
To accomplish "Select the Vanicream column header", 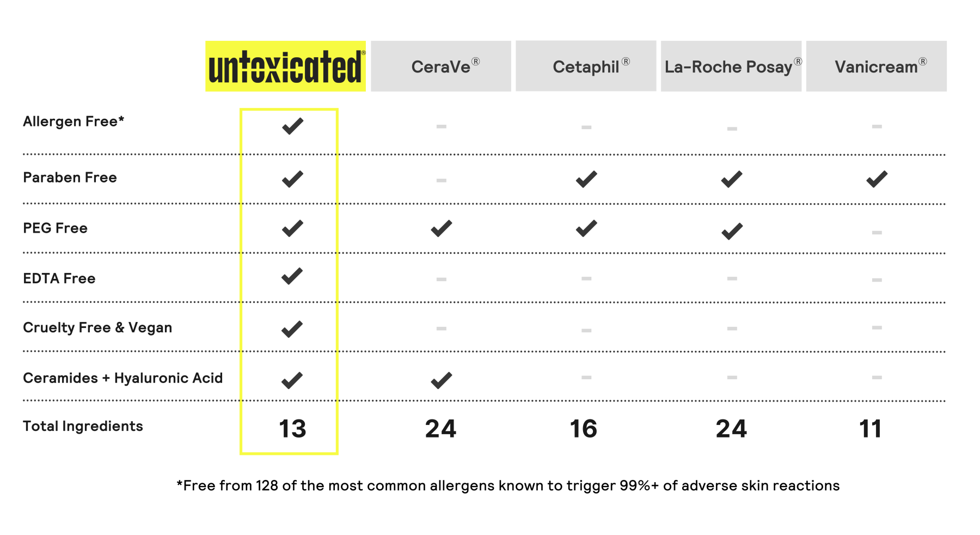I will pos(876,66).
